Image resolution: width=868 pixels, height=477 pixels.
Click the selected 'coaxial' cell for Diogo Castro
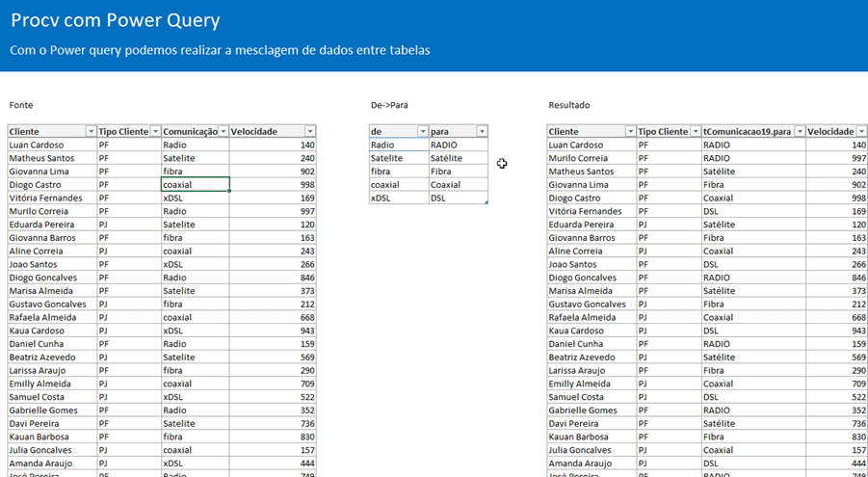click(x=195, y=185)
